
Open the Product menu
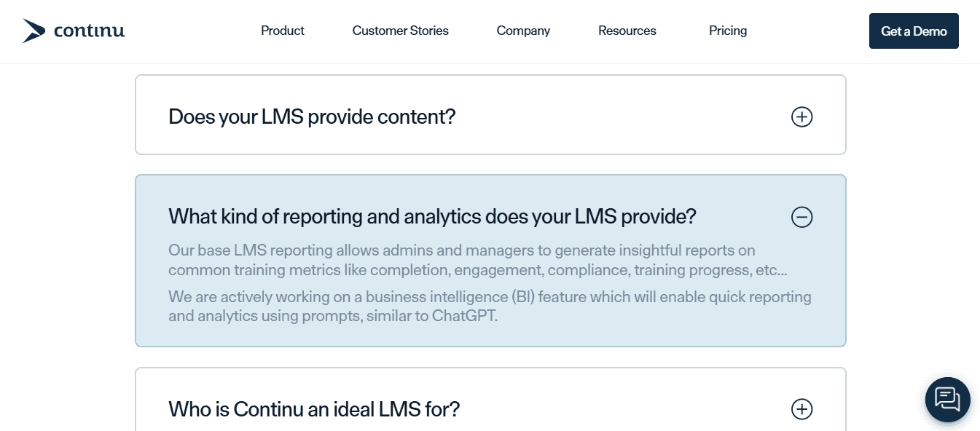click(x=283, y=31)
